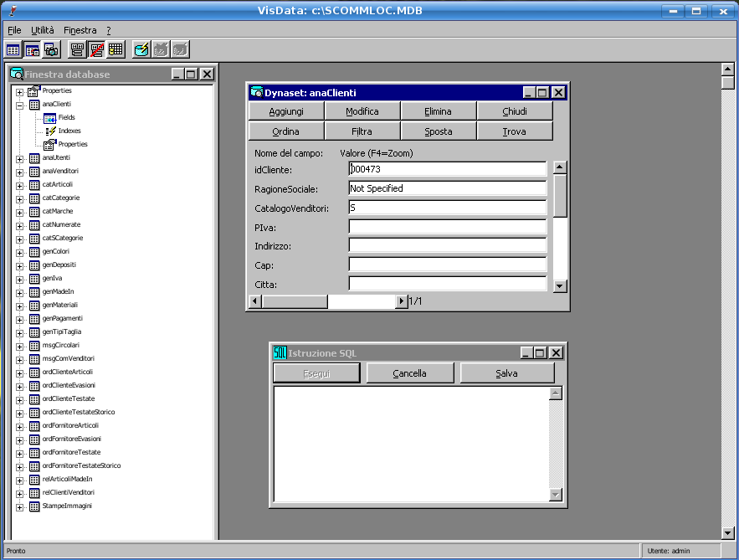Click the greyed Rollback transaction icon
Screen dimensions: 739x560
tap(160, 49)
